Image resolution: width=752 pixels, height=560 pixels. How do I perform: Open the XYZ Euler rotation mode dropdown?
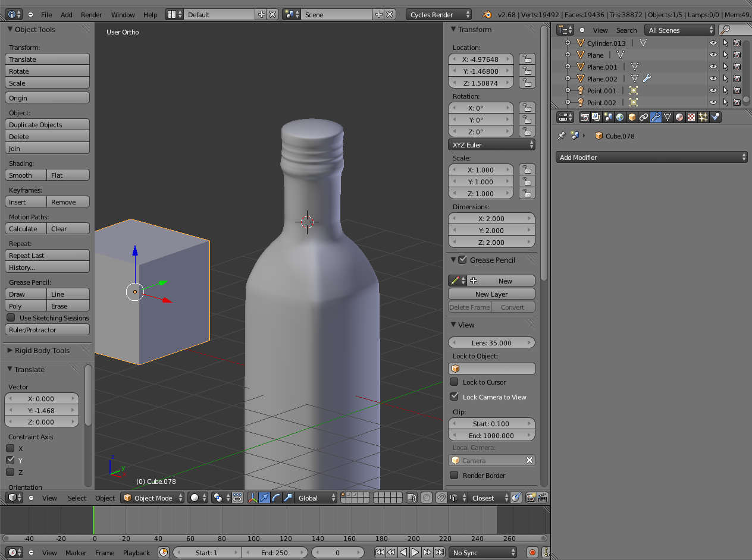click(491, 144)
